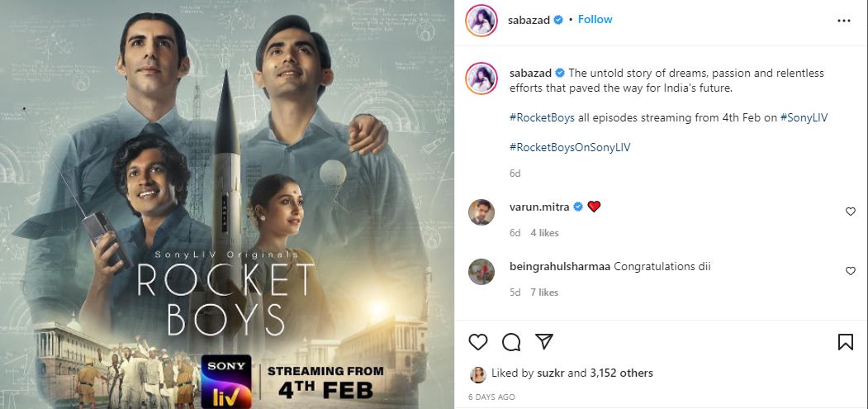This screenshot has width=868, height=409.
Task: Open sabazad profile picture in header
Action: click(x=482, y=21)
